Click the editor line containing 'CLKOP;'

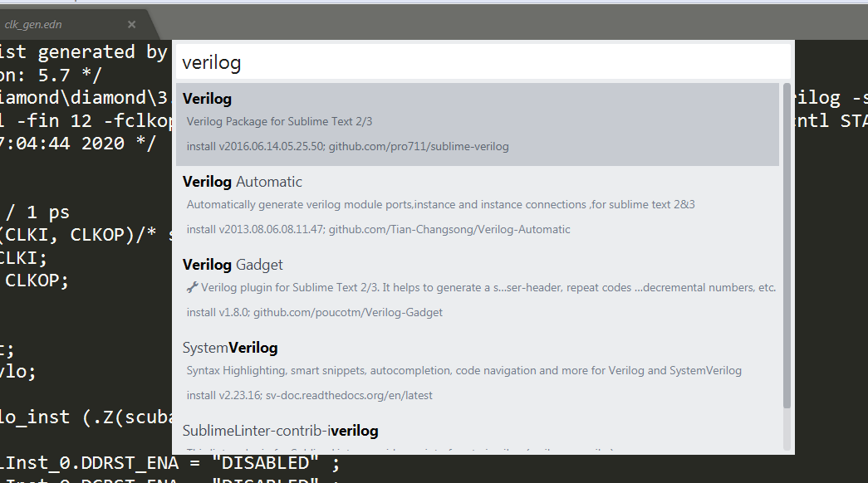37,281
